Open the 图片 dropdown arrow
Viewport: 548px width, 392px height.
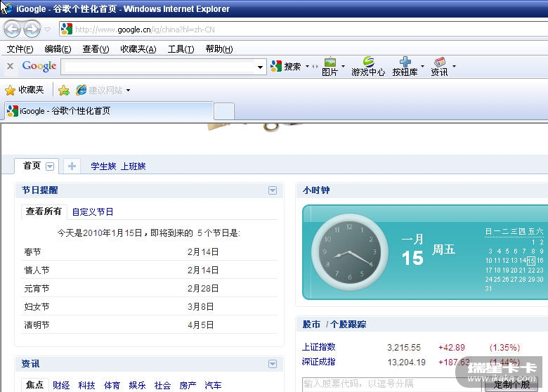343,66
